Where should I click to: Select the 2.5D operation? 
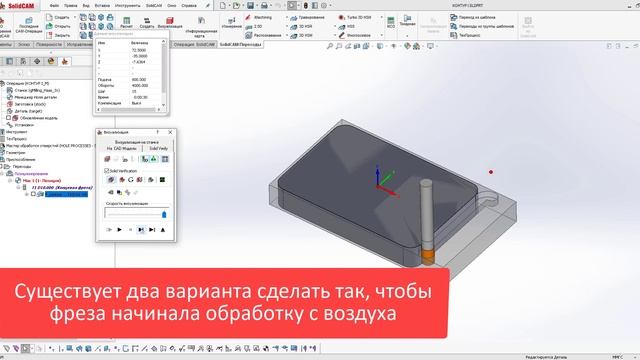click(x=254, y=27)
